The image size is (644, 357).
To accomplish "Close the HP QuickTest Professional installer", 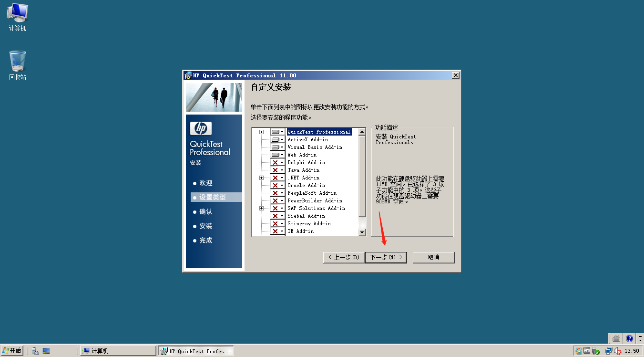I will point(456,75).
